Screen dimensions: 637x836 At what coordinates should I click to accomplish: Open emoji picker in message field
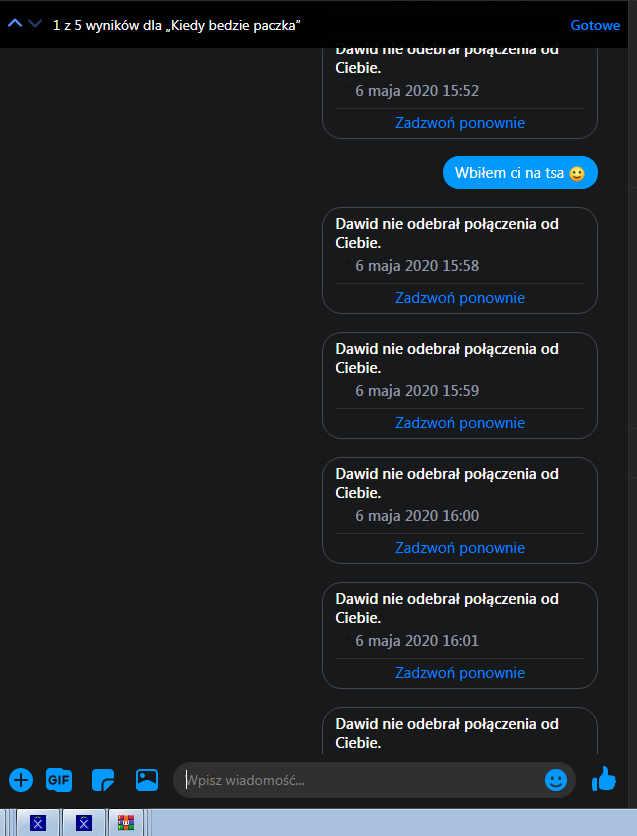(555, 781)
